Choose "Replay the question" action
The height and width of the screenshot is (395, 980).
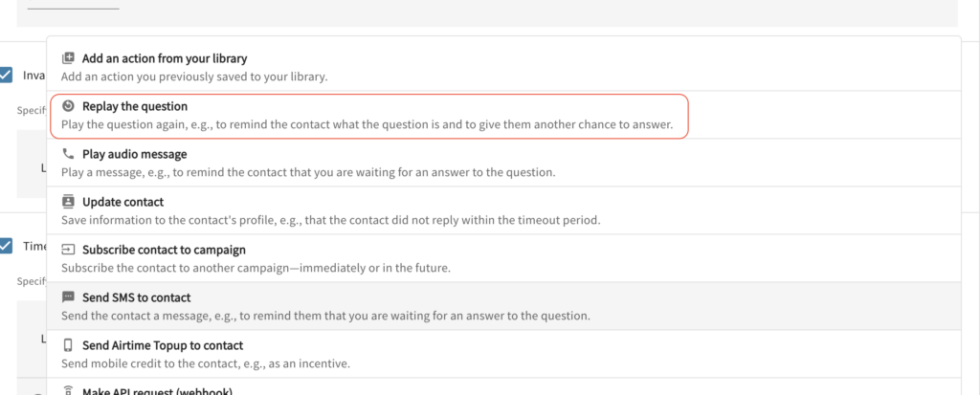pyautogui.click(x=135, y=106)
